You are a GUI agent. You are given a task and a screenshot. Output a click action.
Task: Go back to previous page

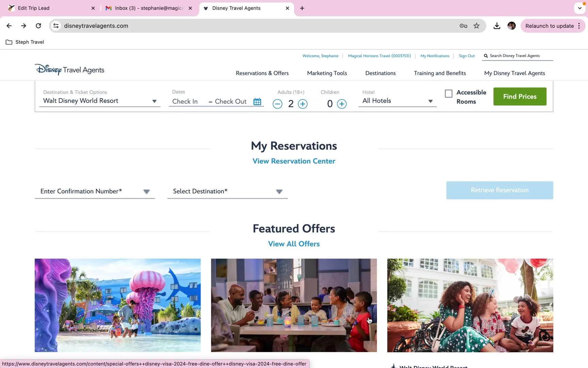coord(9,26)
